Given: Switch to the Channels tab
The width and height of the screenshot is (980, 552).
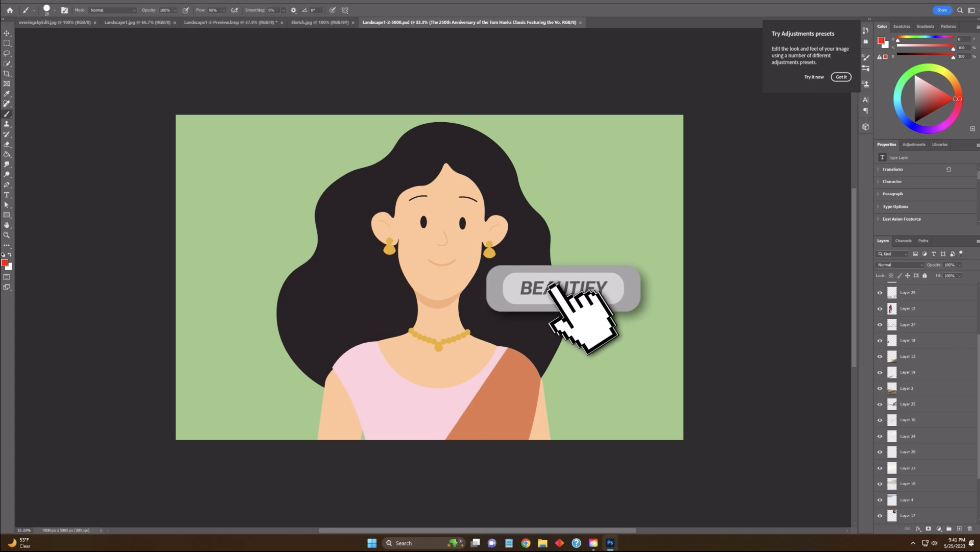Looking at the screenshot, I should 903,241.
